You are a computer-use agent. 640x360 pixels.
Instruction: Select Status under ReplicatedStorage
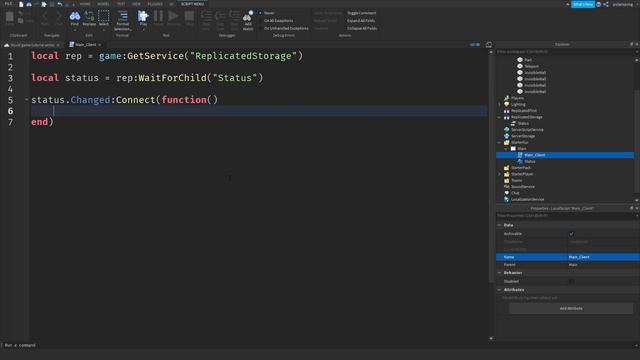pyautogui.click(x=523, y=123)
